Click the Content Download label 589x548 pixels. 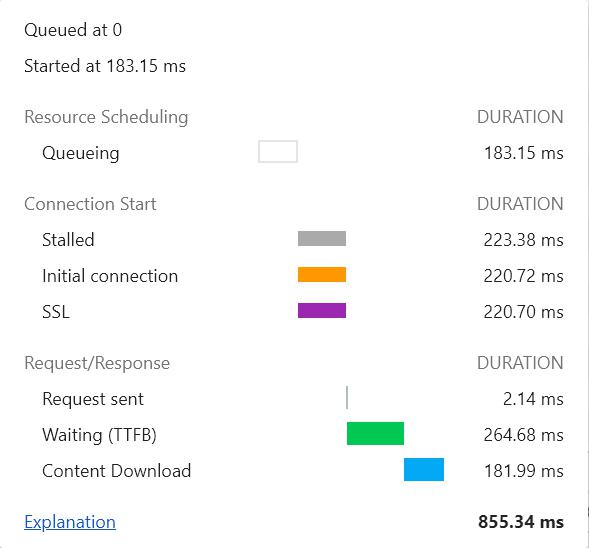[x=116, y=471]
